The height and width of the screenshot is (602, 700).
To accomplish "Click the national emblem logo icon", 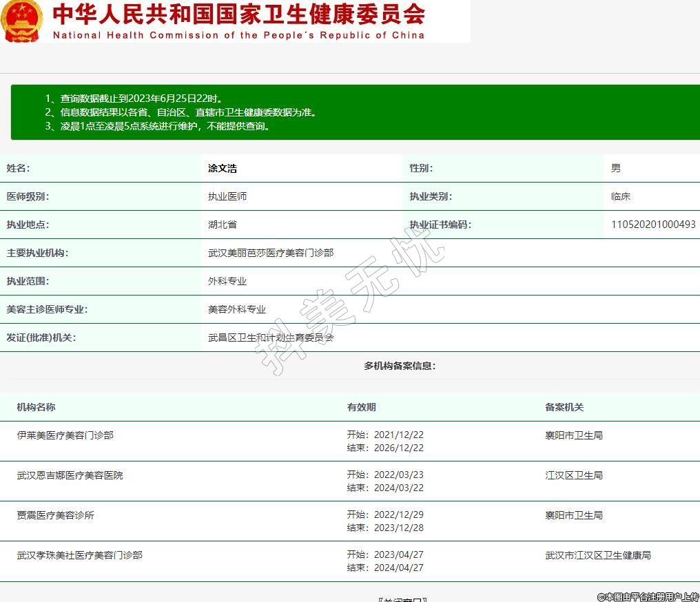I will click(22, 21).
